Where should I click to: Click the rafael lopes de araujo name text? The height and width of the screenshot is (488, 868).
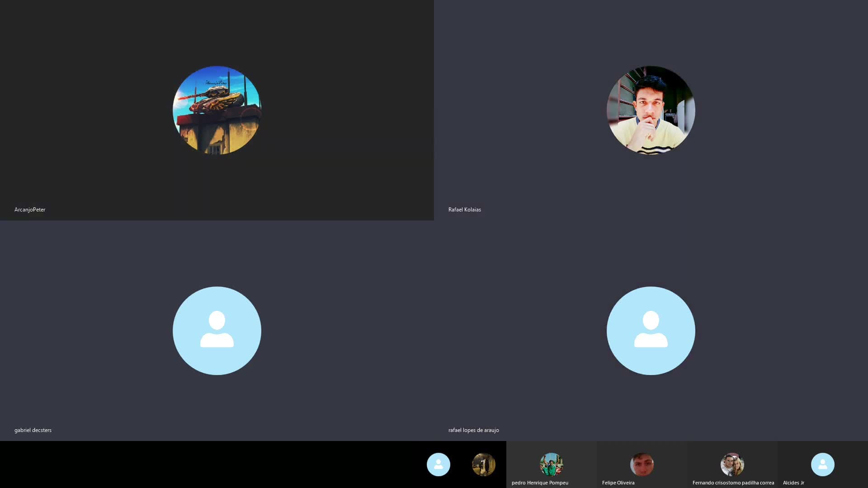(474, 430)
